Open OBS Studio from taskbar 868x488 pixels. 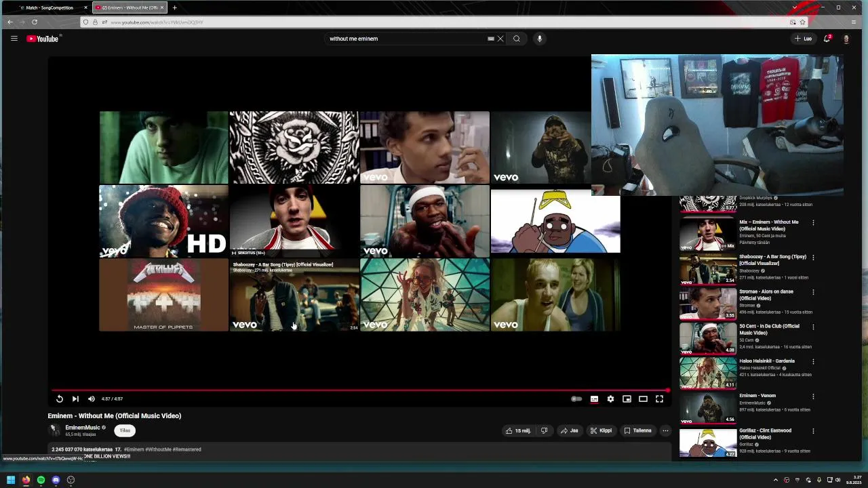71,480
